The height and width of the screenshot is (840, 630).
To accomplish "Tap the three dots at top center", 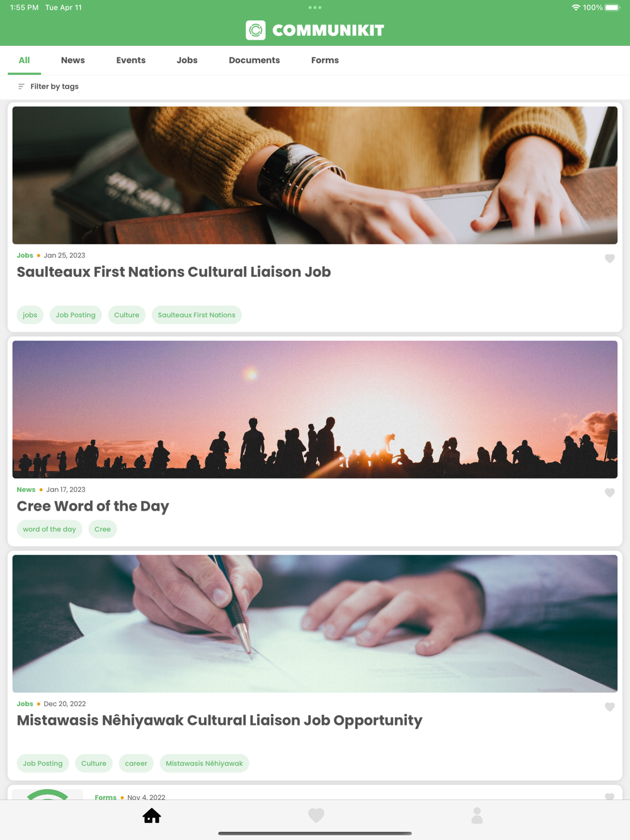I will [315, 8].
